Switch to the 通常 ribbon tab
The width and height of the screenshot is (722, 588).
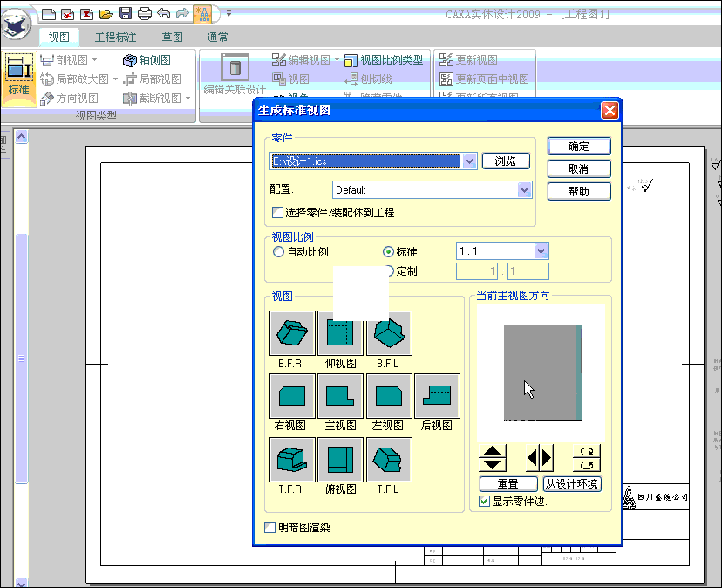(217, 37)
